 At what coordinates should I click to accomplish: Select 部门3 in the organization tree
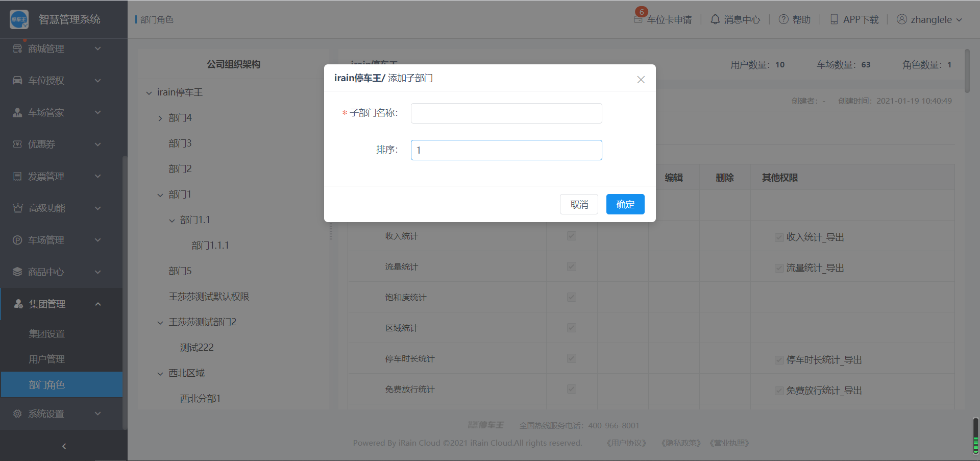(180, 143)
